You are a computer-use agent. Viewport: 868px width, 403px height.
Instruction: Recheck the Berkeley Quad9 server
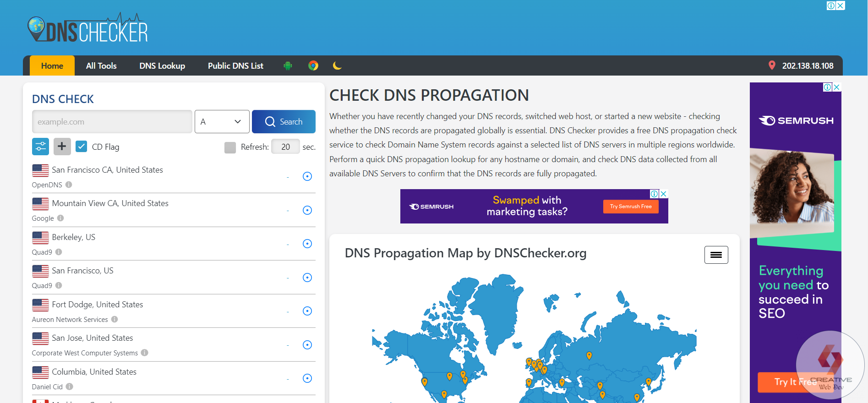[307, 244]
